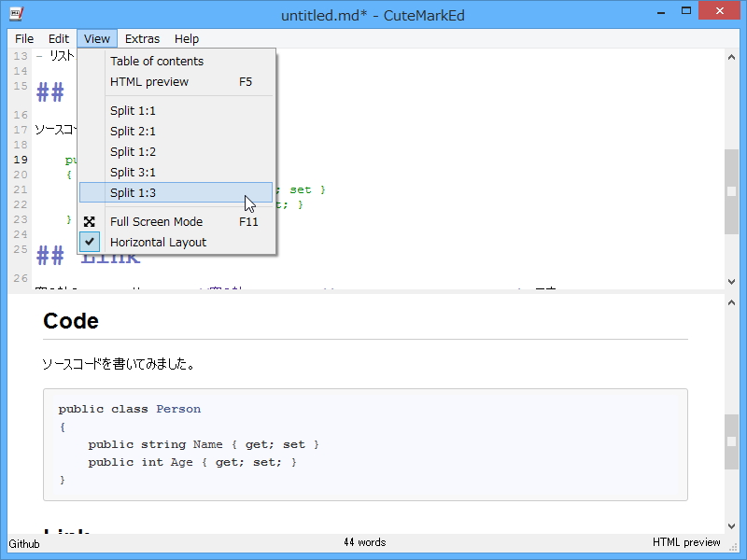Click the editor pane scrollbar thumb
Screen dimensions: 747x560
pos(731,191)
